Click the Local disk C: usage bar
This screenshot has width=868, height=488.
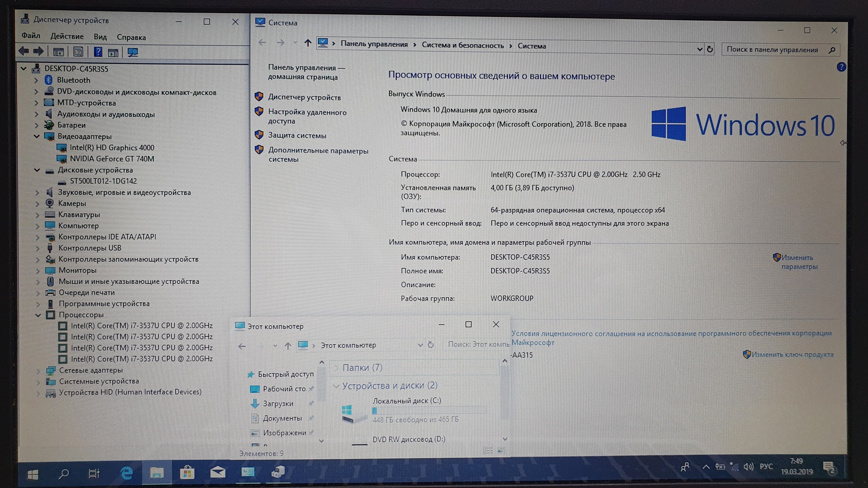click(429, 410)
